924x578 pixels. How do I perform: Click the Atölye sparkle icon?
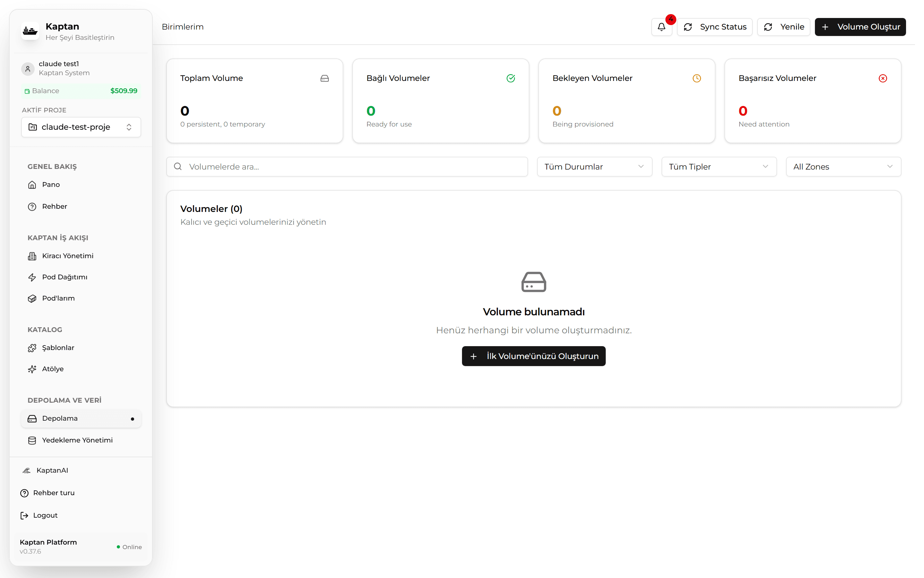tap(32, 369)
